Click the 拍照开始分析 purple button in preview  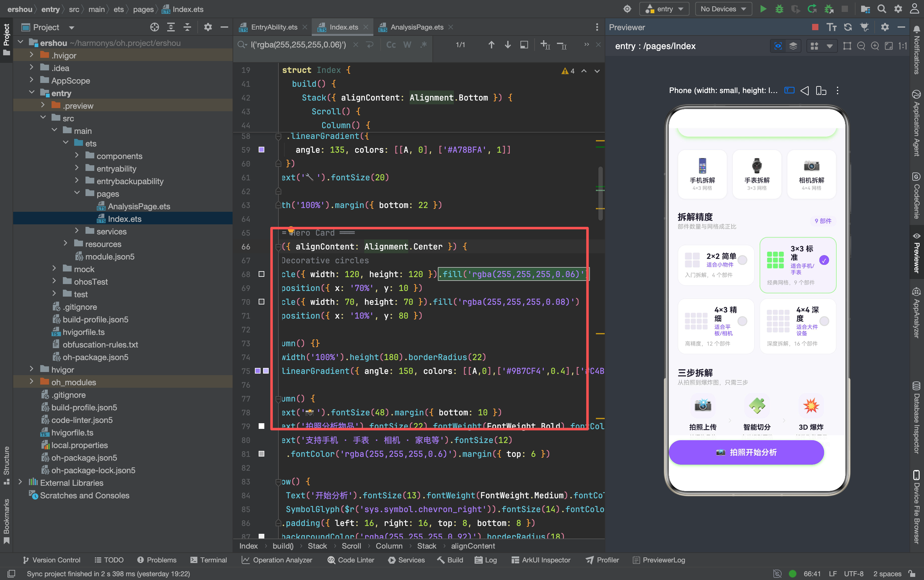746,452
